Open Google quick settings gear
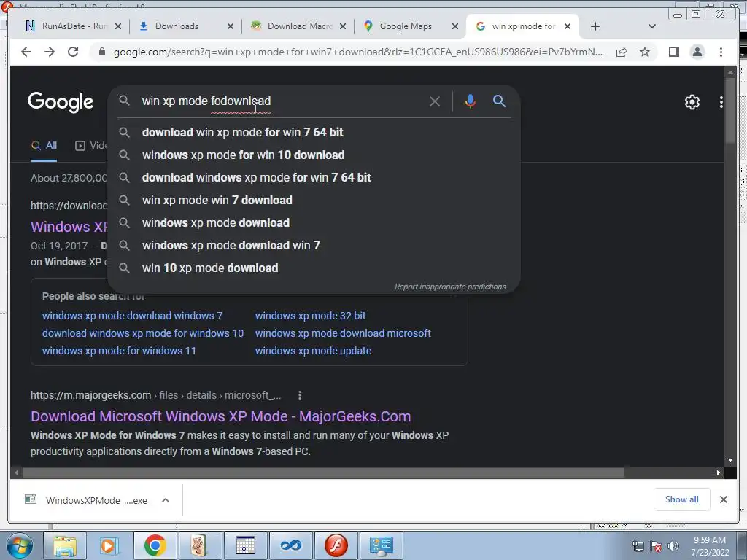 tap(692, 101)
